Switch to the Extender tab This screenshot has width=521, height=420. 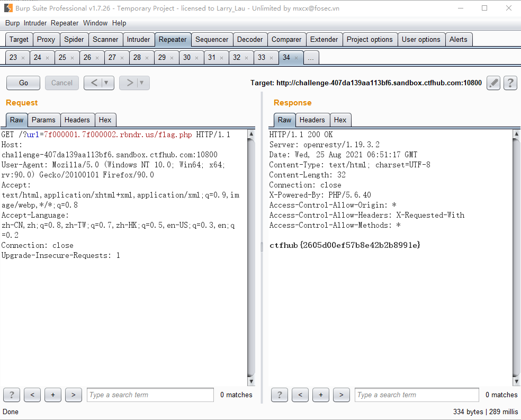(x=324, y=39)
